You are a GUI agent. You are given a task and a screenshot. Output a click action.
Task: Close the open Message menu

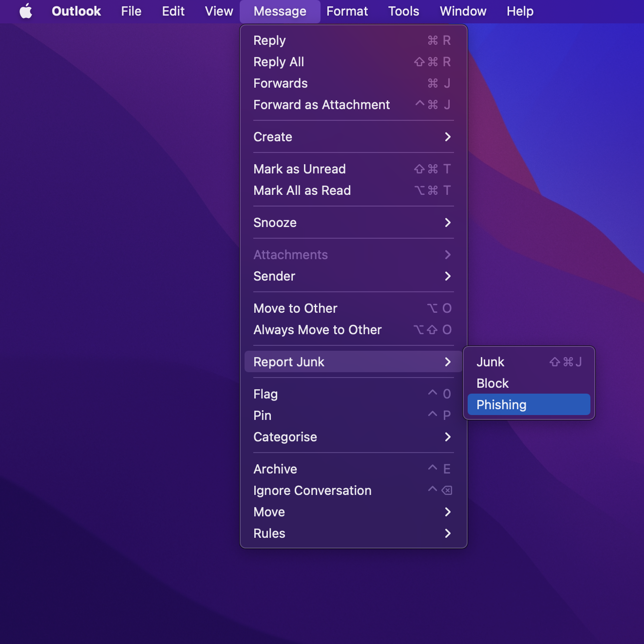tap(280, 11)
